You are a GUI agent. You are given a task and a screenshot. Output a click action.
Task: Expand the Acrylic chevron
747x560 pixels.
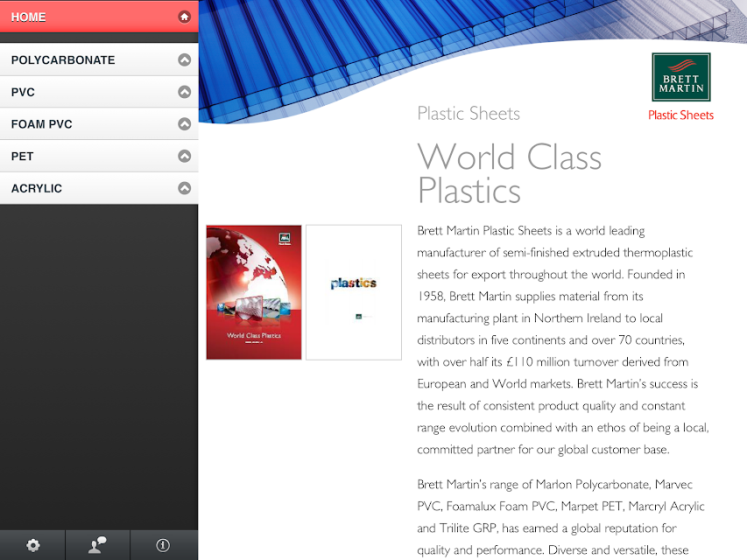pyautogui.click(x=185, y=188)
